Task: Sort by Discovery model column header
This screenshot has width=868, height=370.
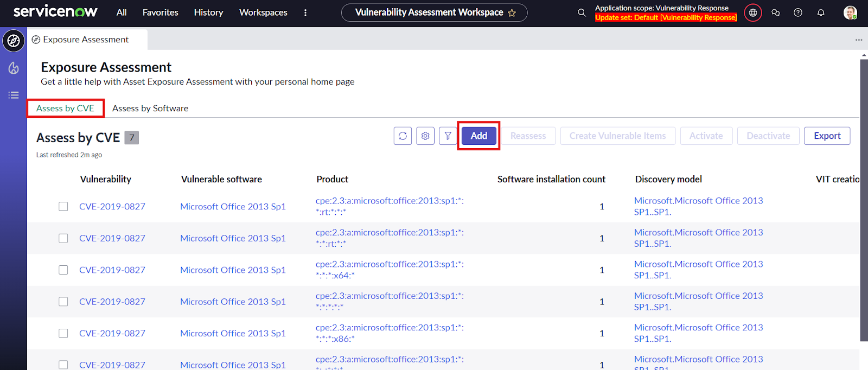Action: click(668, 179)
